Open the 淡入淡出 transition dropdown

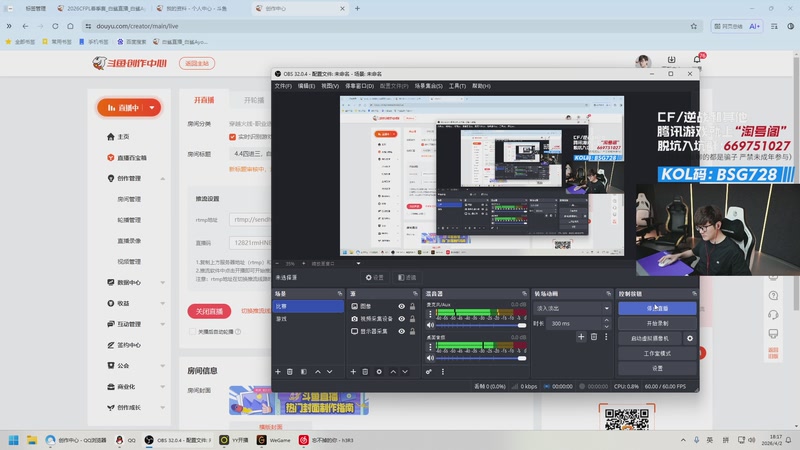coord(572,309)
